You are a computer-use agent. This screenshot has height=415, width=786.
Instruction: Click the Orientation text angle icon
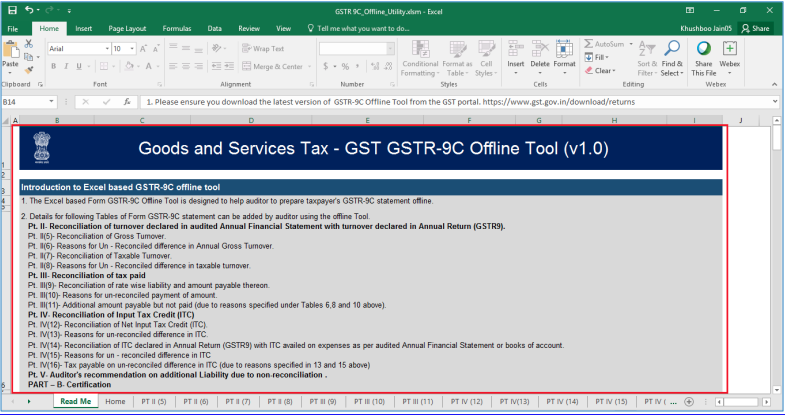pos(217,49)
